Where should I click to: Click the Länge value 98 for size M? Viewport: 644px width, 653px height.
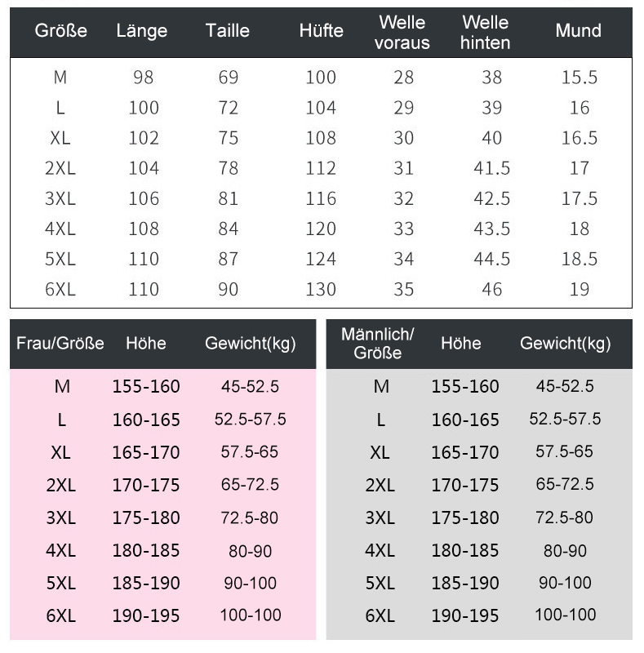click(143, 78)
